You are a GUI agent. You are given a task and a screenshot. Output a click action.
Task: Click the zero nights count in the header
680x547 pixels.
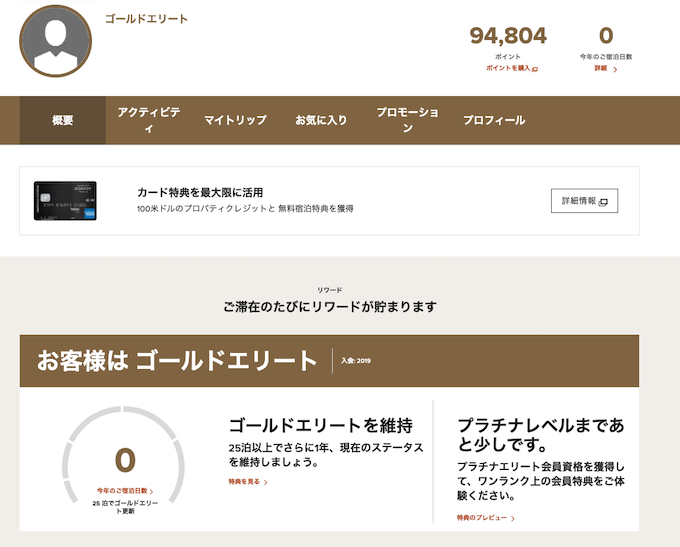[606, 37]
